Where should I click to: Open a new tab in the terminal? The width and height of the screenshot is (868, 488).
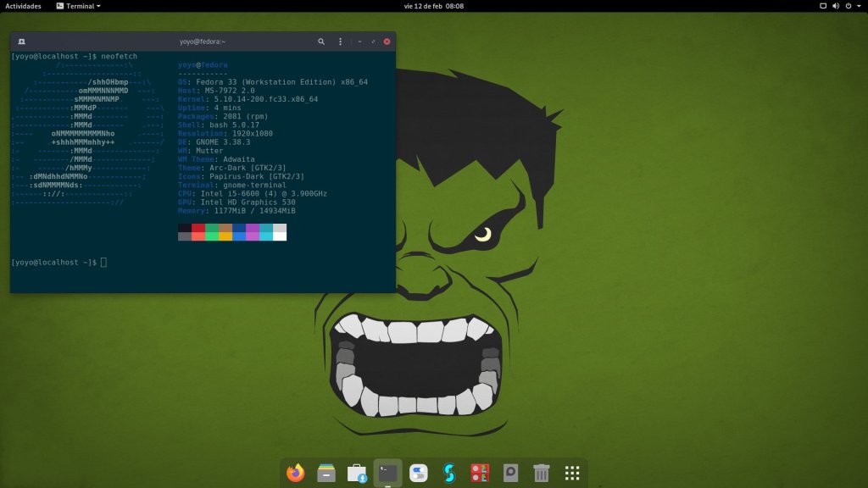21,42
